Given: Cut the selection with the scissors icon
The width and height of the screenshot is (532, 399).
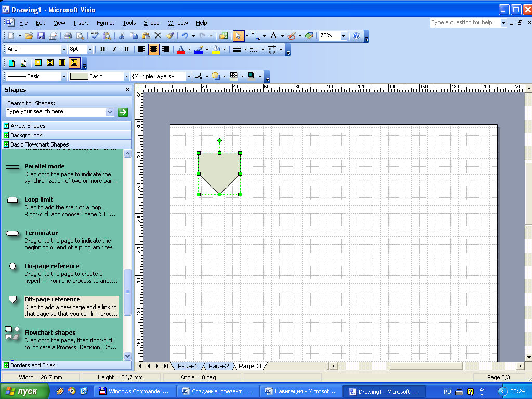Looking at the screenshot, I should click(x=122, y=36).
